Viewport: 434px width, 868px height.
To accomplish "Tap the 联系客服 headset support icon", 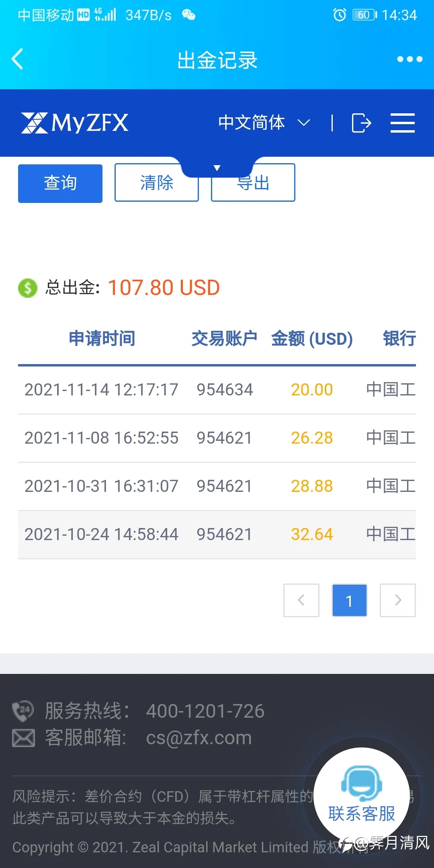I will coord(362,784).
